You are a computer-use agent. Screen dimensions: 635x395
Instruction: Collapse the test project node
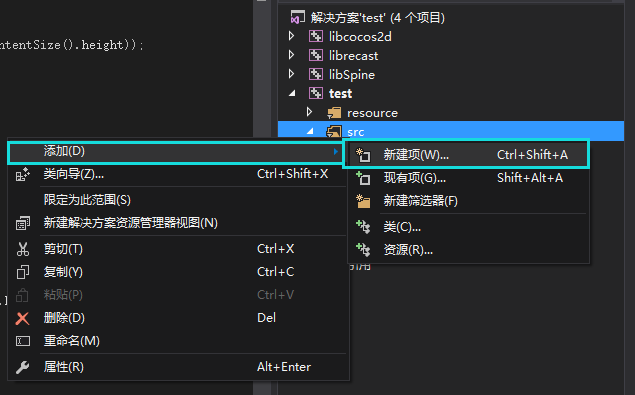click(292, 94)
